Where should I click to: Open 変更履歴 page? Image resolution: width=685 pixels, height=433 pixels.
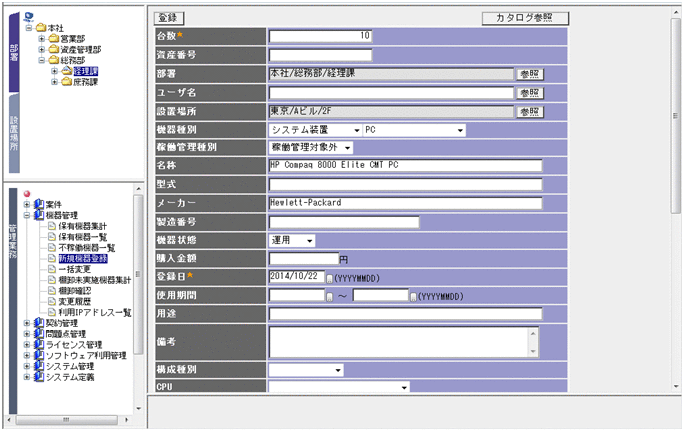coord(69,301)
